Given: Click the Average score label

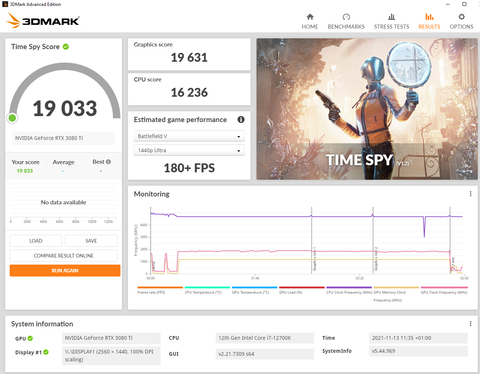Looking at the screenshot, I should [x=63, y=162].
